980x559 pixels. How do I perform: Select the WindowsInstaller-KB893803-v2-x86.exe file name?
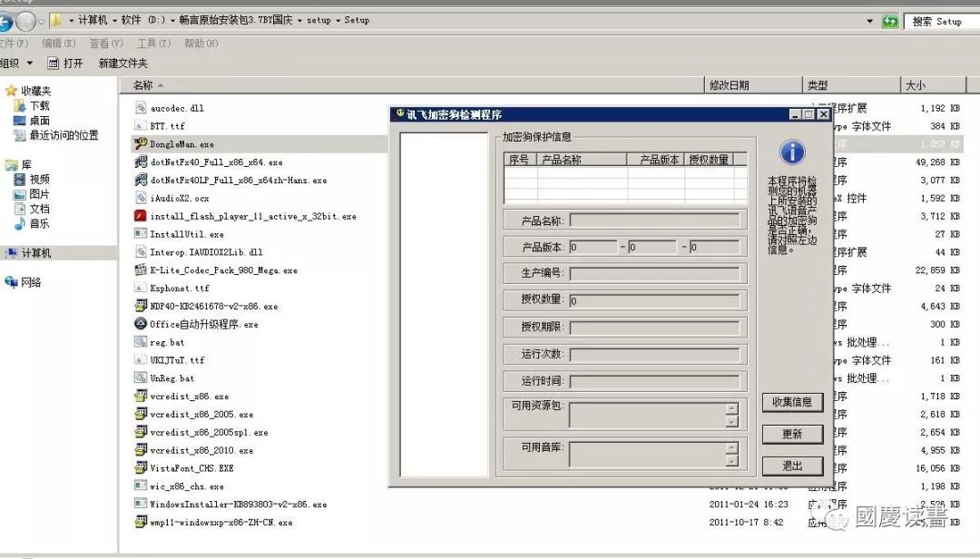pos(238,504)
